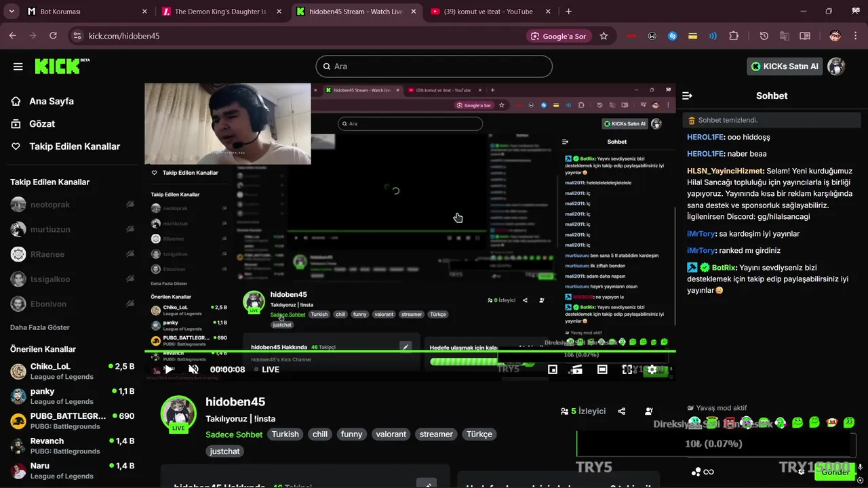Open the reading mode book icon
Screen dimensions: 868x488
[x=805, y=36]
